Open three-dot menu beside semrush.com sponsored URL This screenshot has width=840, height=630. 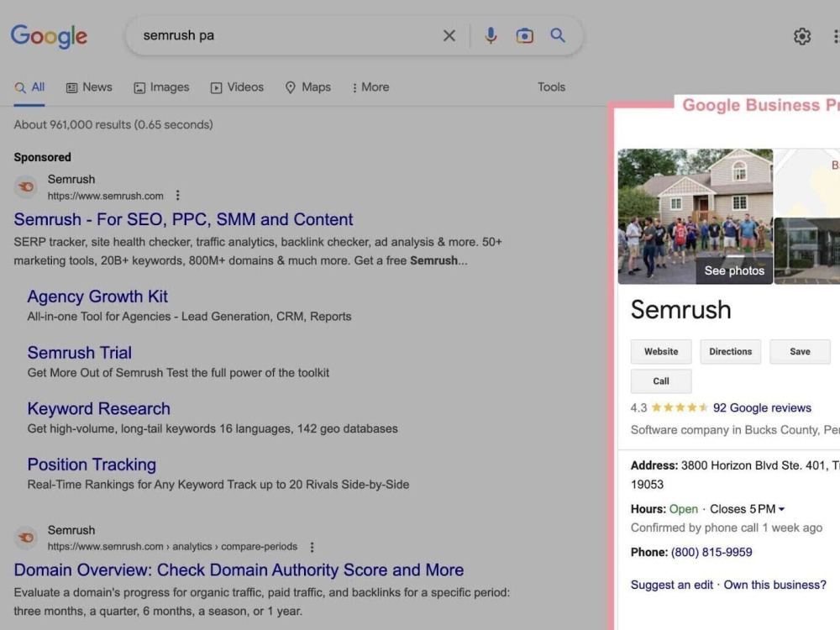pos(178,196)
